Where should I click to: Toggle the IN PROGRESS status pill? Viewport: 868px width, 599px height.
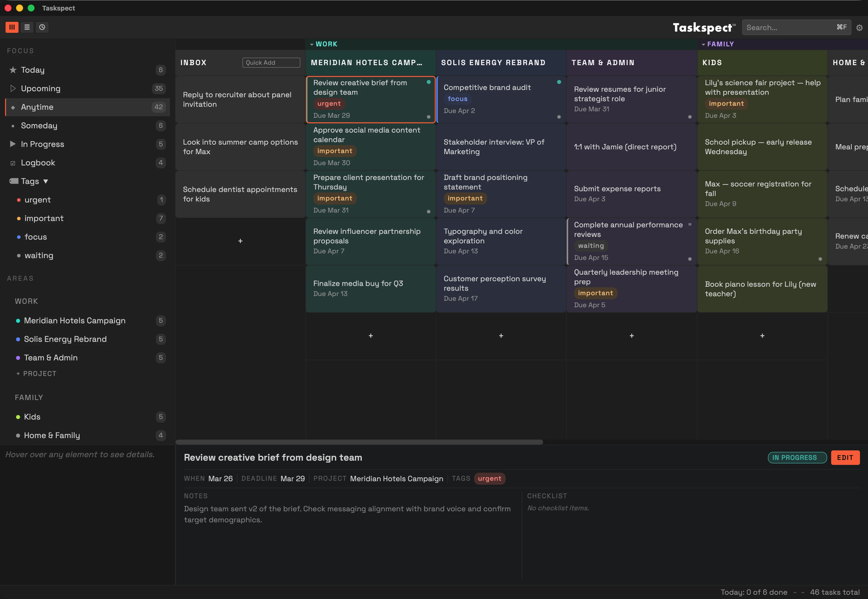point(797,457)
